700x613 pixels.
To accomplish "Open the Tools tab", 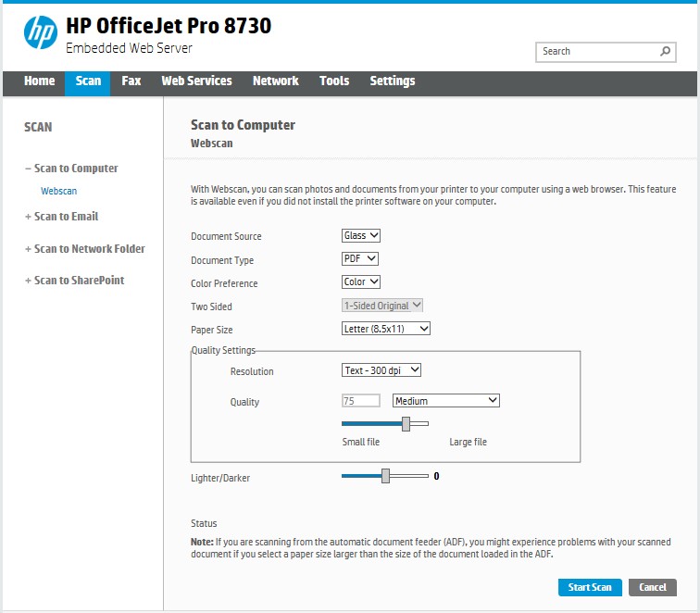I will tap(334, 81).
